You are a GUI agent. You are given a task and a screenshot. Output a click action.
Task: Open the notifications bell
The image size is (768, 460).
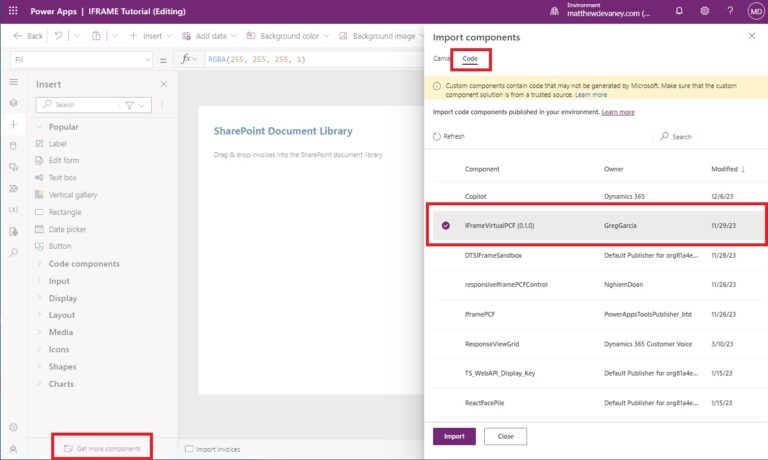point(680,11)
